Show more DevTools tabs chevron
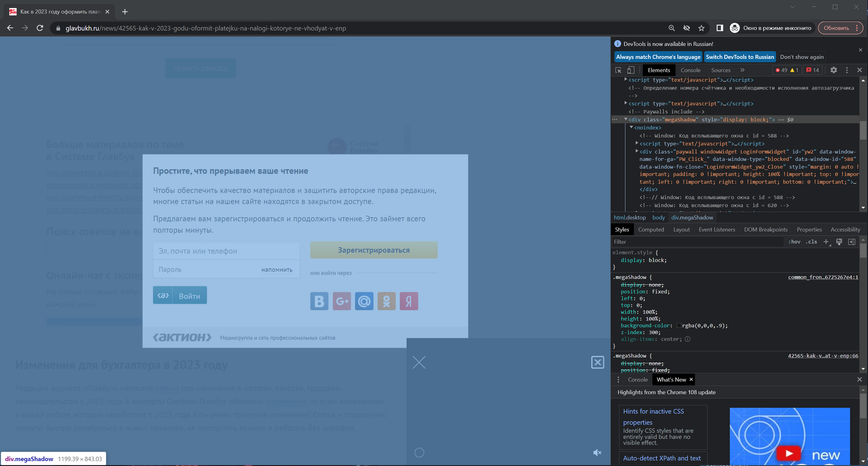This screenshot has width=868, height=466. coord(742,70)
